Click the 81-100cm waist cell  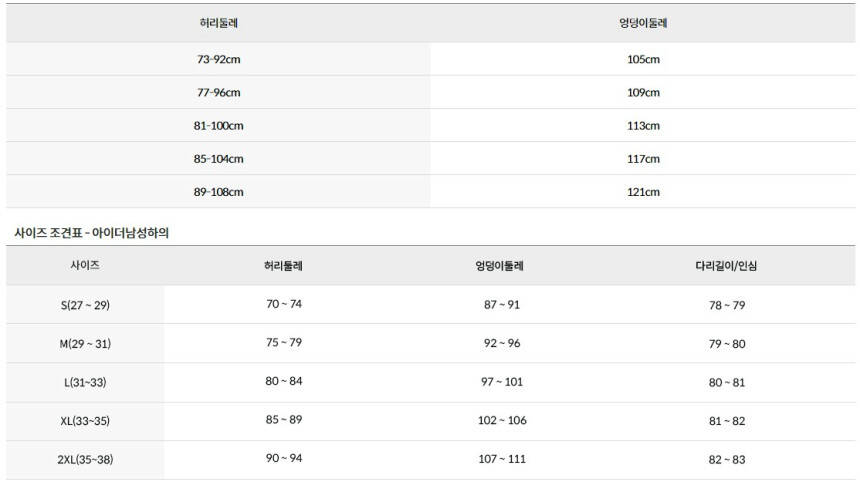pyautogui.click(x=219, y=126)
